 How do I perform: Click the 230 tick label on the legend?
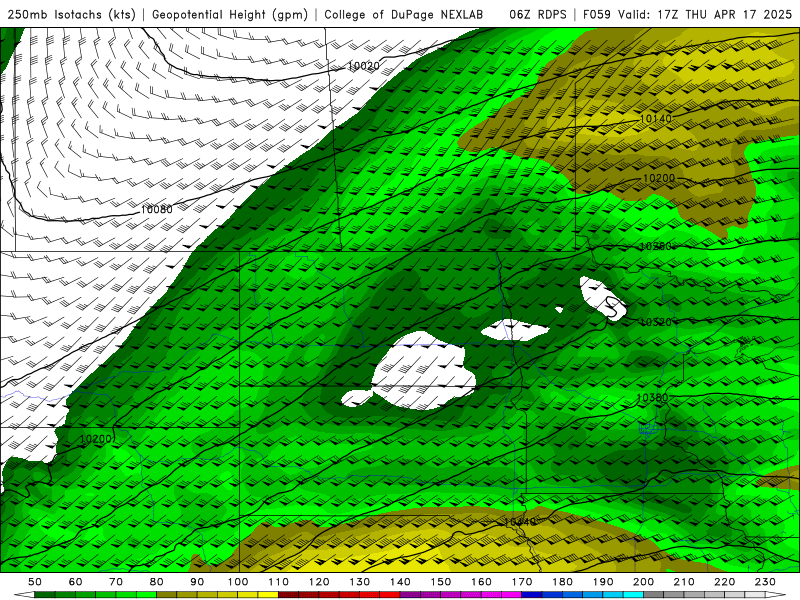pos(765,582)
